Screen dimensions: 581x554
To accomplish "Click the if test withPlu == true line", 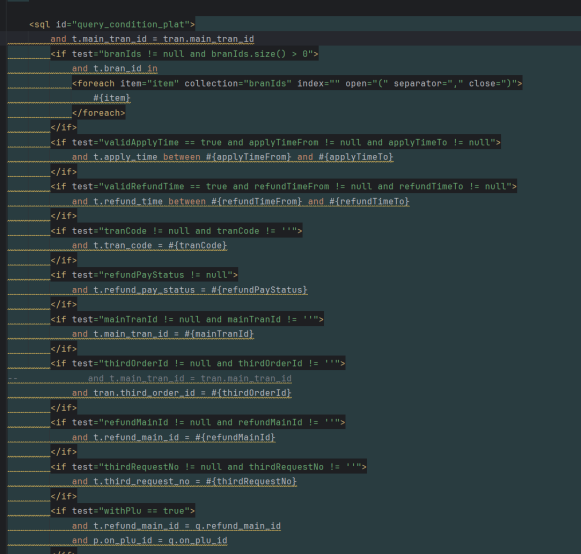I will pos(123,511).
